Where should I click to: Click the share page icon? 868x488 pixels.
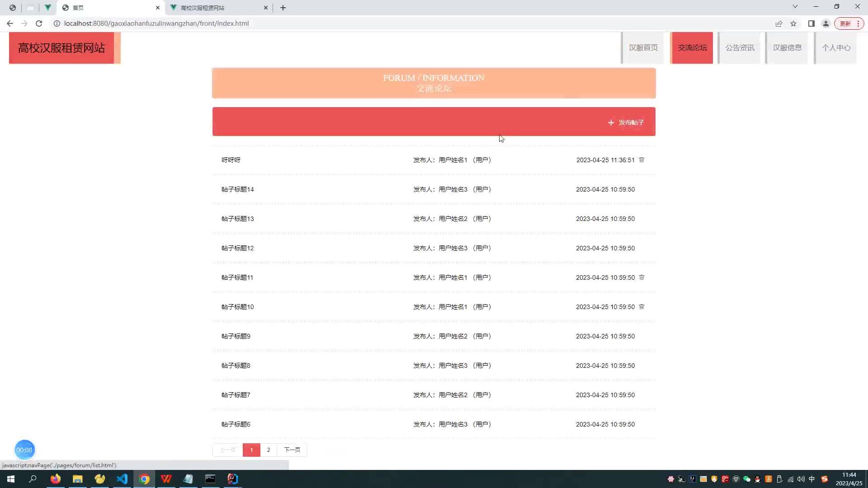pyautogui.click(x=778, y=23)
